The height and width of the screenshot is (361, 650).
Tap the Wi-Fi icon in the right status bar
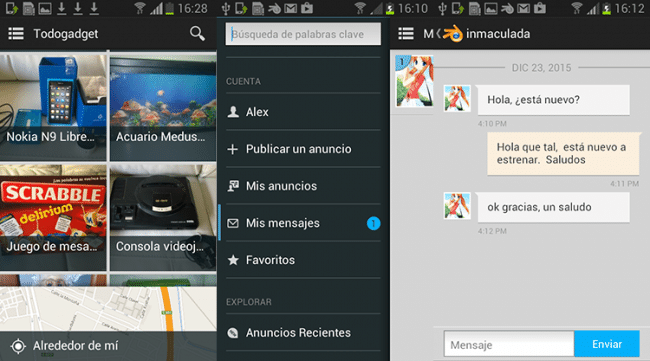577,8
